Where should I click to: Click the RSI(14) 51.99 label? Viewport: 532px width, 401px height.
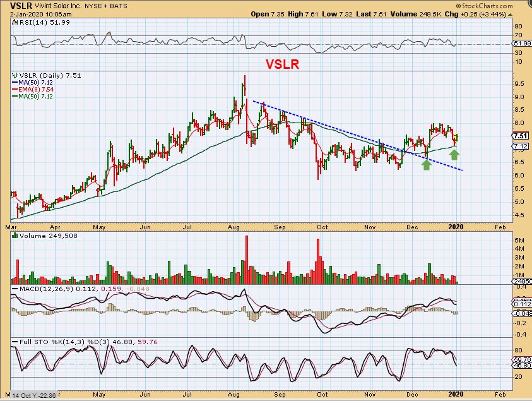click(x=44, y=22)
